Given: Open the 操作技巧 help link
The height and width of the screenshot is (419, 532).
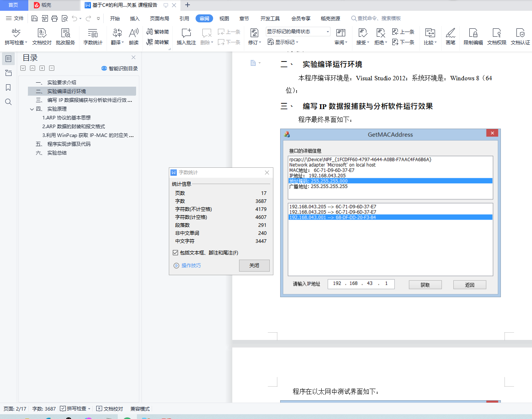Looking at the screenshot, I should click(188, 266).
